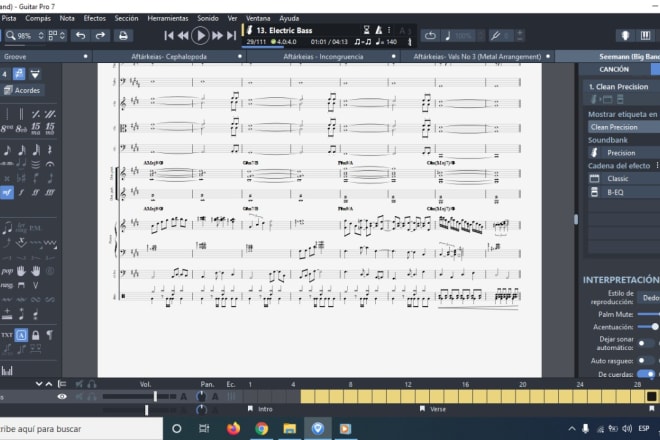Viewport: 660px width, 440px height.
Task: Switch to Aftárkeias - Incongruencia tab
Action: [323, 56]
